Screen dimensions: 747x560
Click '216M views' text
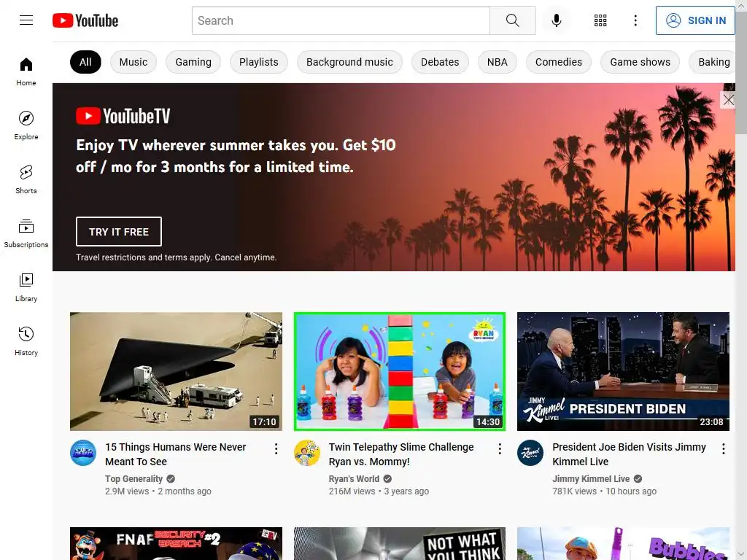pyautogui.click(x=352, y=491)
